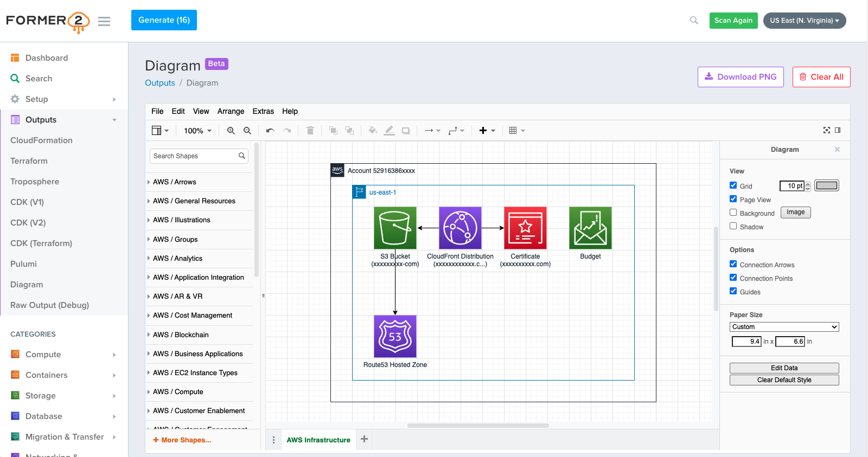Click the Search Shapes input field
The height and width of the screenshot is (457, 868).
click(x=194, y=156)
